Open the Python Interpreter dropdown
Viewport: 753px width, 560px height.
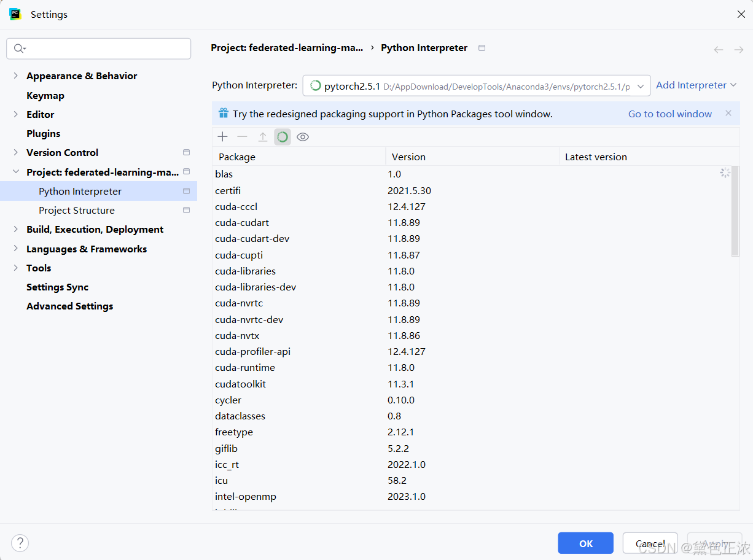[x=477, y=86]
